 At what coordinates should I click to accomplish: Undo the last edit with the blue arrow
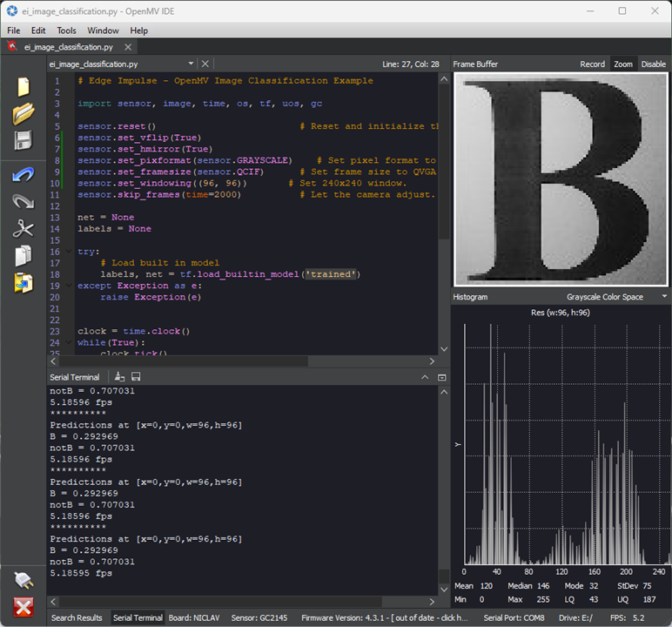24,175
